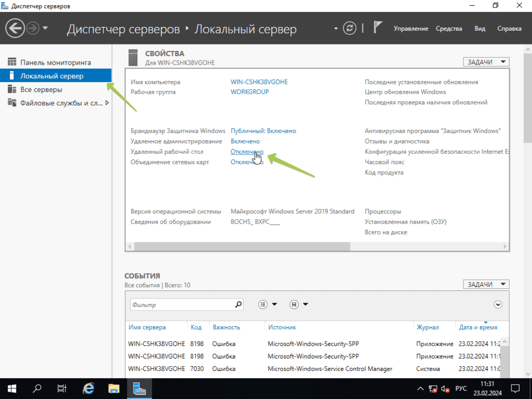Screen dimensions: 532x399
Task: Select Панель мониторинга in the sidebar
Action: (x=56, y=62)
